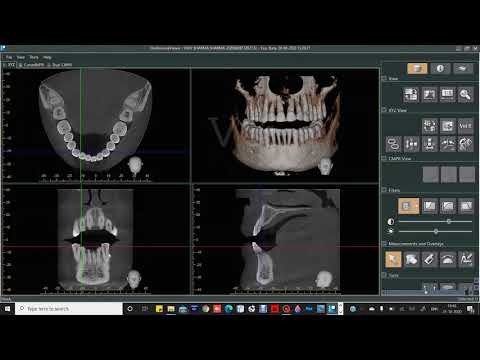
Task: Collapse the XYZ View section
Action: [x=384, y=110]
